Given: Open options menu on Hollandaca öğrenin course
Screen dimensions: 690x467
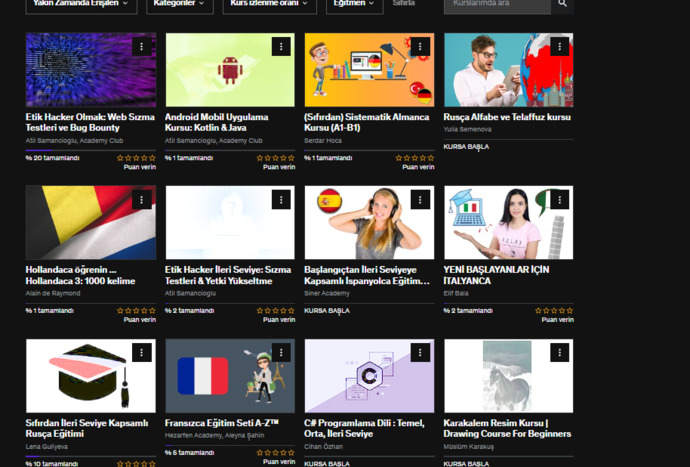Looking at the screenshot, I should click(x=142, y=200).
